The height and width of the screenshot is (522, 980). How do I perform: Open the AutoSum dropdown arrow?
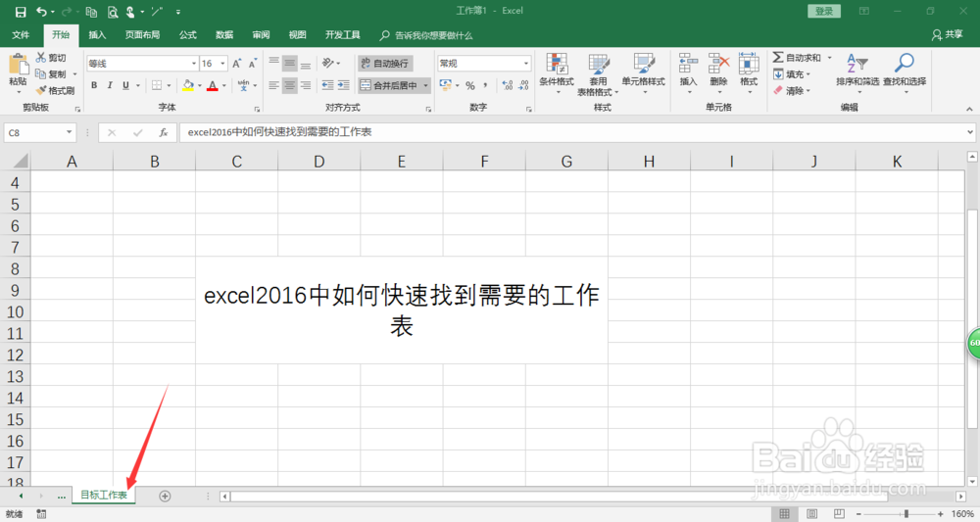830,58
